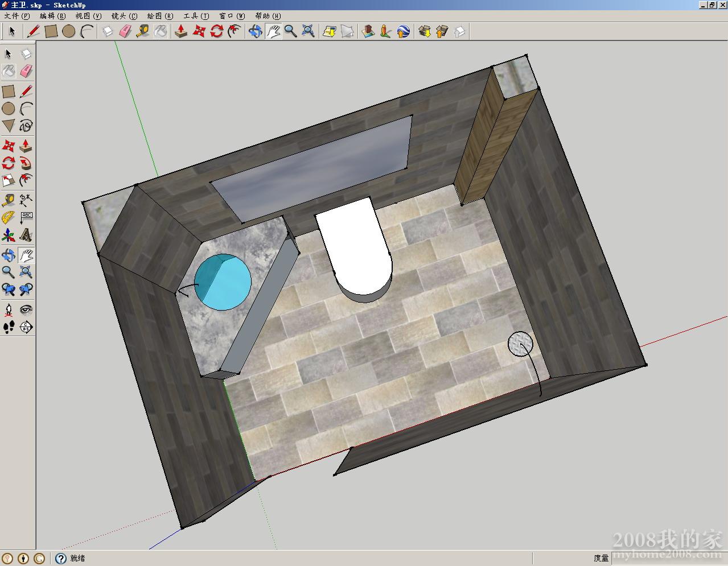Select the Scale tool
728x566 pixels.
(9, 181)
